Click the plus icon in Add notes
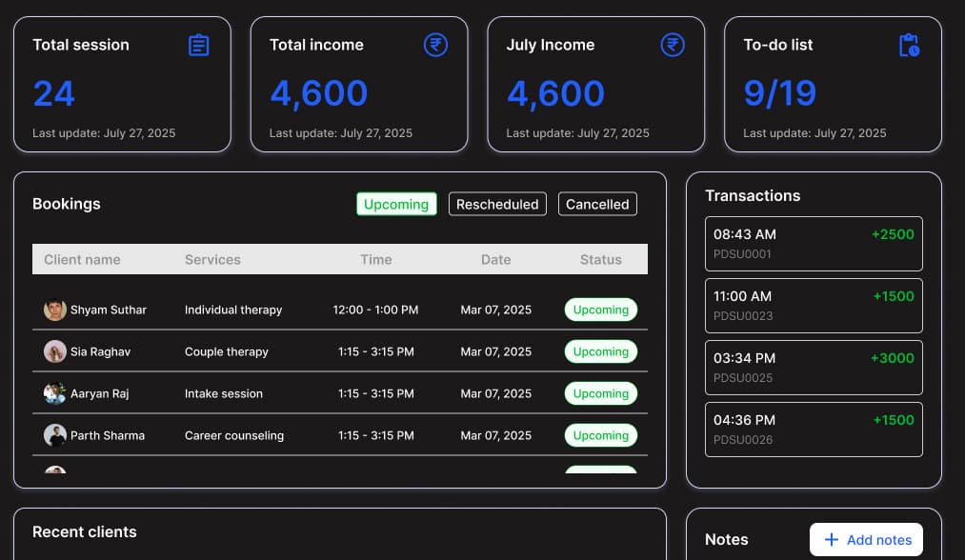Screen dimensions: 965x560 tap(832, 540)
